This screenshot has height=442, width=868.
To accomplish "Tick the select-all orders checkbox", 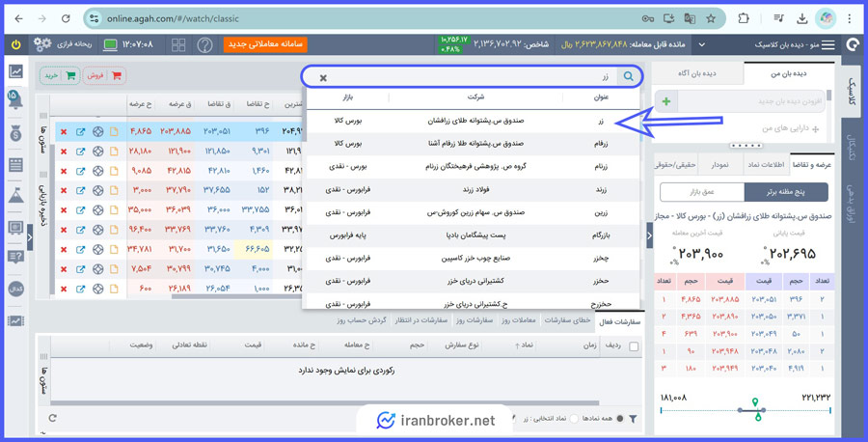I will click(x=634, y=346).
